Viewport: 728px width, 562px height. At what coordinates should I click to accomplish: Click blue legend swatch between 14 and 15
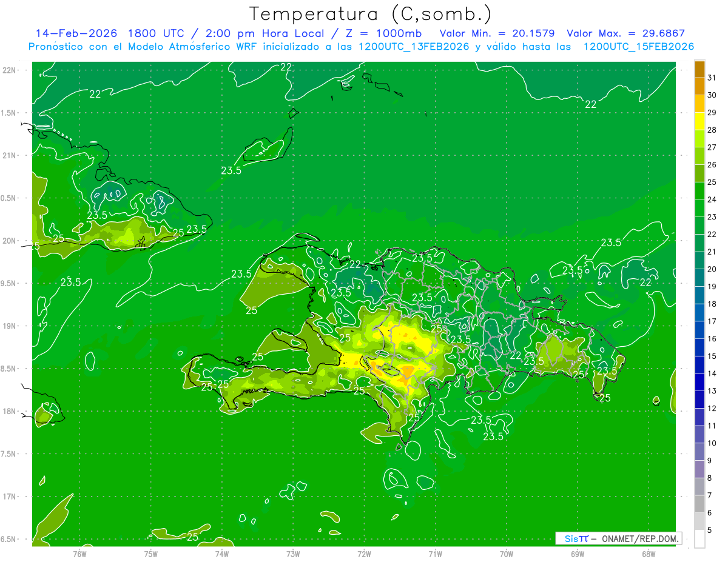pos(699,365)
